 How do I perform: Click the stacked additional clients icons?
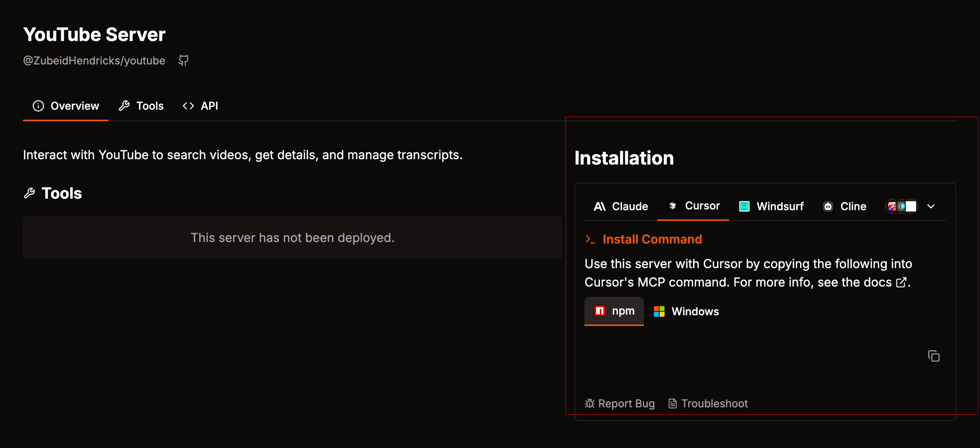click(x=901, y=206)
